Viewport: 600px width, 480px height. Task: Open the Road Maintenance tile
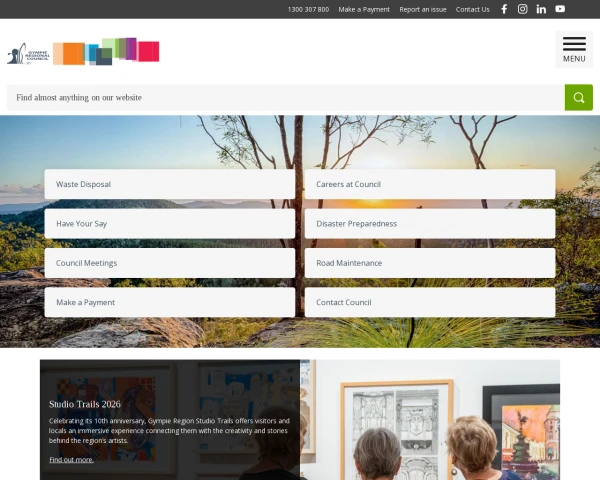tap(430, 263)
